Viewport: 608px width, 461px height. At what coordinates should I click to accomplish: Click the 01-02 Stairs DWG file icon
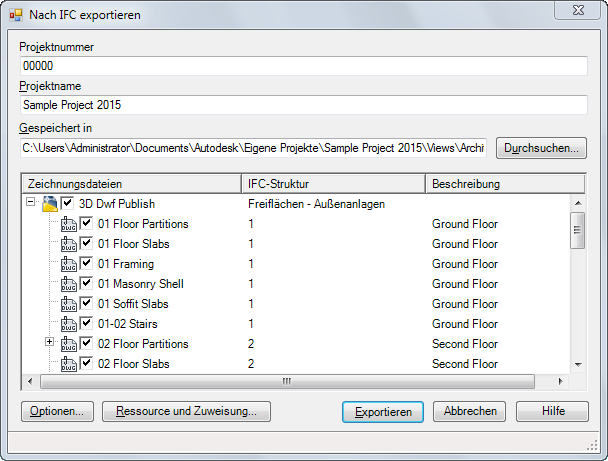tap(69, 324)
